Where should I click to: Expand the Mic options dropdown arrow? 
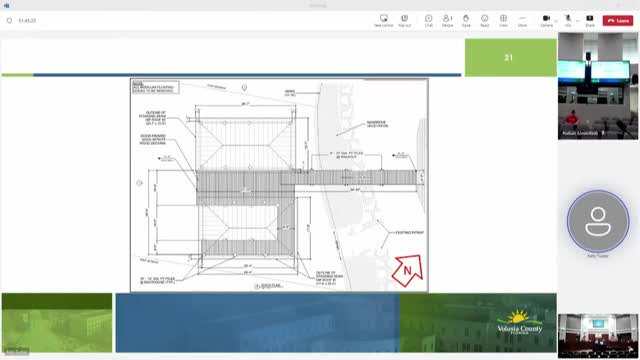coord(578,20)
